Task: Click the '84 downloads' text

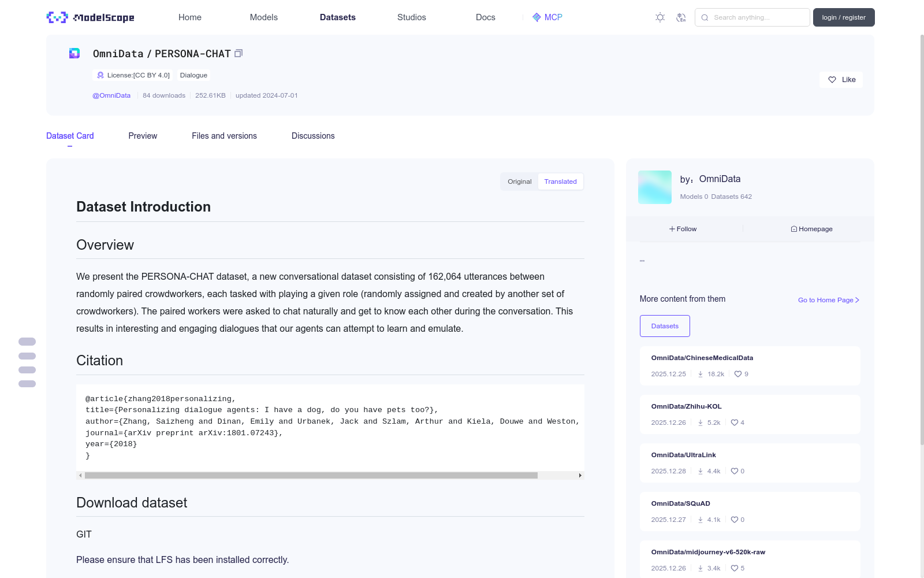Action: 164,95
